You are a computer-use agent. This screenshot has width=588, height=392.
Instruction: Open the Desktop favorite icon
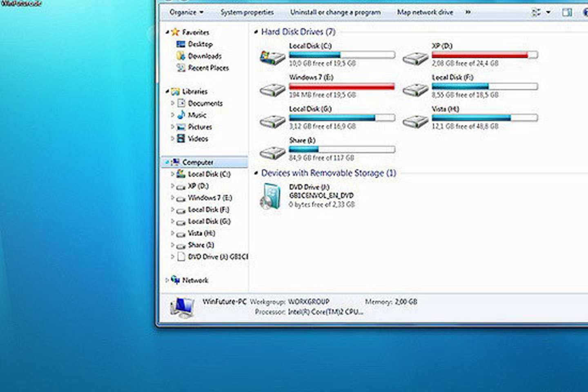[180, 44]
